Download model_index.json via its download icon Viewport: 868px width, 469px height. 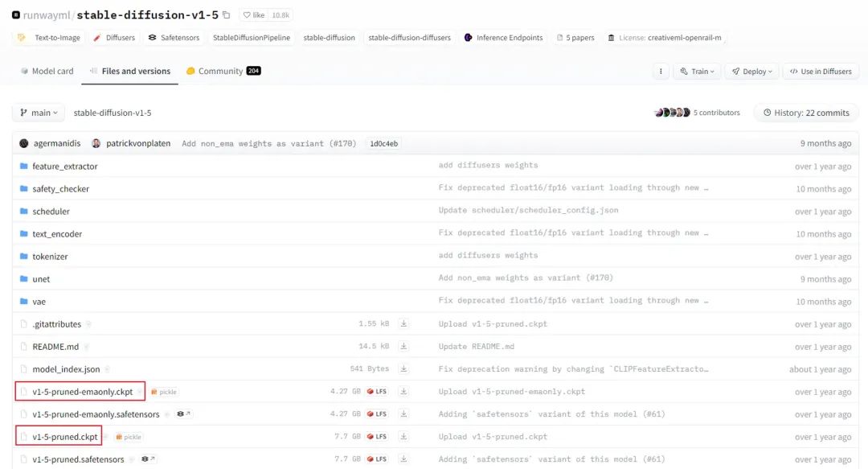point(403,368)
